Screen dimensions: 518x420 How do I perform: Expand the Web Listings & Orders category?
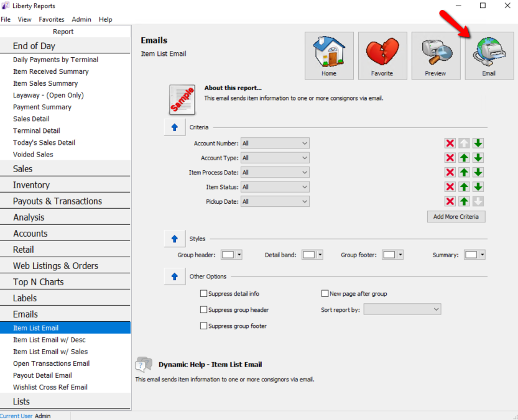tap(65, 266)
